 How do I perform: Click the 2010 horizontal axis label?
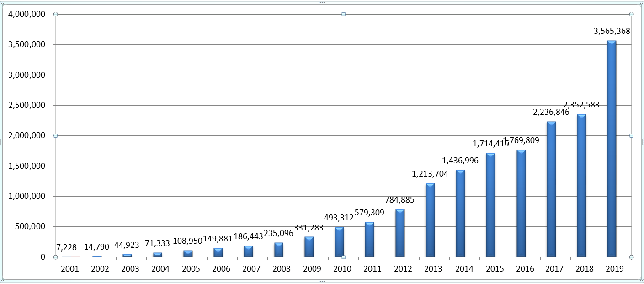(x=342, y=269)
